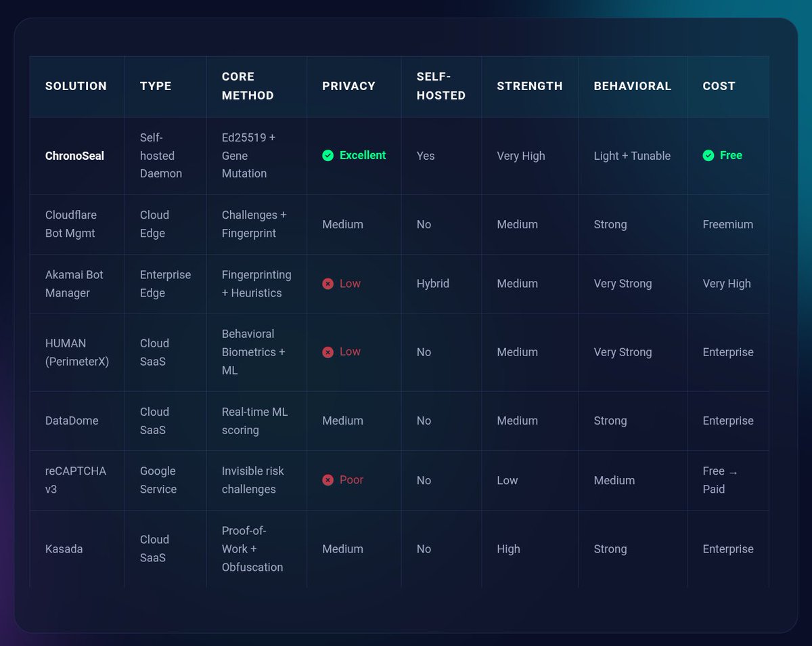Click the STRENGTH column header
The image size is (812, 646).
click(530, 86)
